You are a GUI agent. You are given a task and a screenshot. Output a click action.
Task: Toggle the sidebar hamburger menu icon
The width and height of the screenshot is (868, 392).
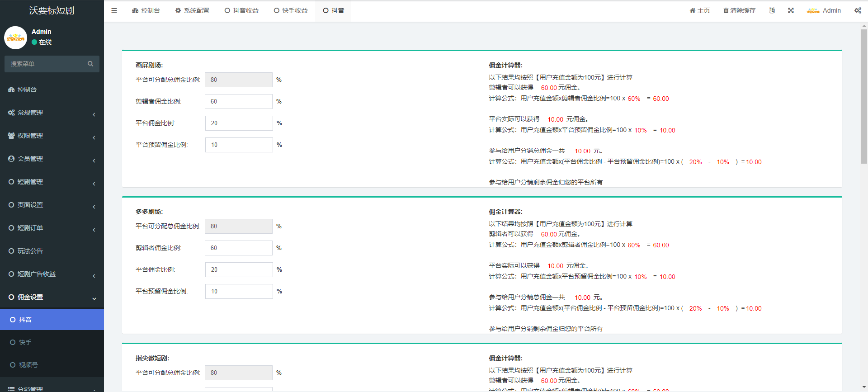(x=114, y=10)
